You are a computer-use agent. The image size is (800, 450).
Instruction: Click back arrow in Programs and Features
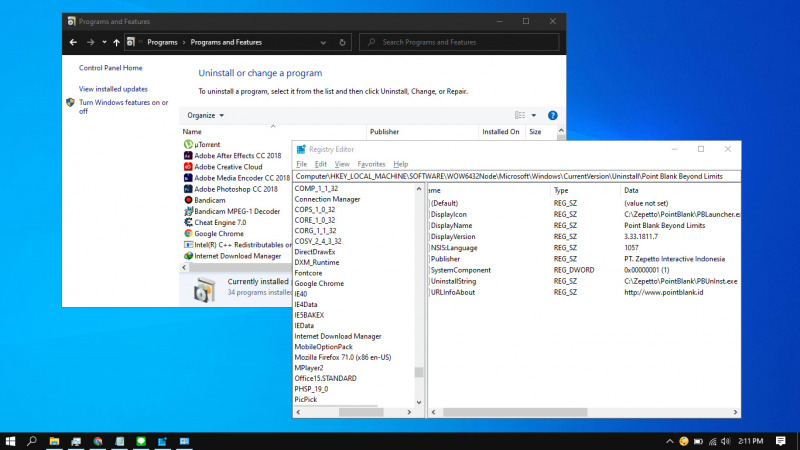click(x=73, y=42)
